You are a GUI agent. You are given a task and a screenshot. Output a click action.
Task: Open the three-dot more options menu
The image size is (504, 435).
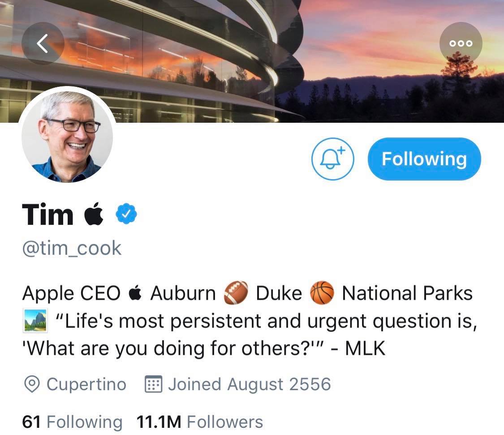(x=461, y=43)
